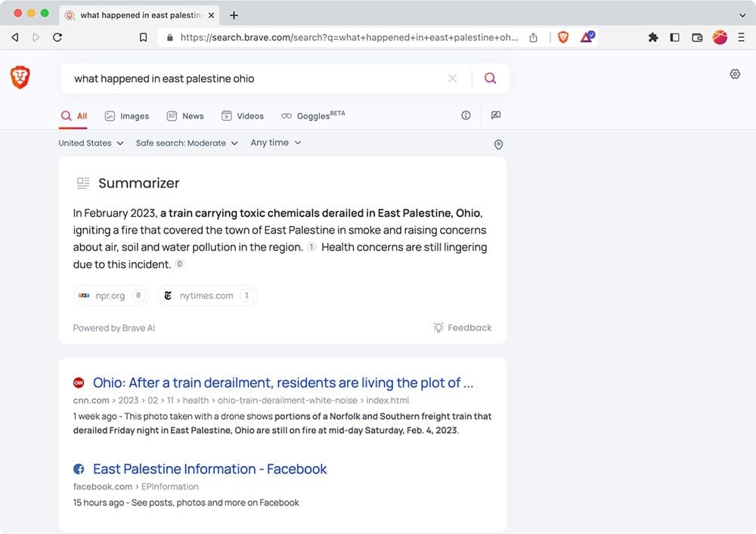
Task: Click the nytimes.com source chip
Action: [x=207, y=295]
